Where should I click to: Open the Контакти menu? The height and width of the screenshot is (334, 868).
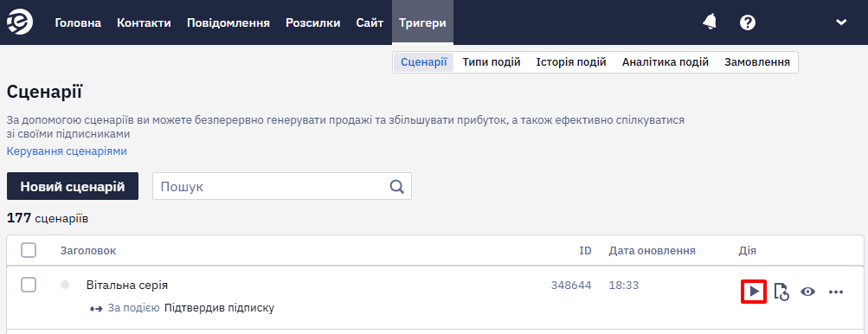144,22
